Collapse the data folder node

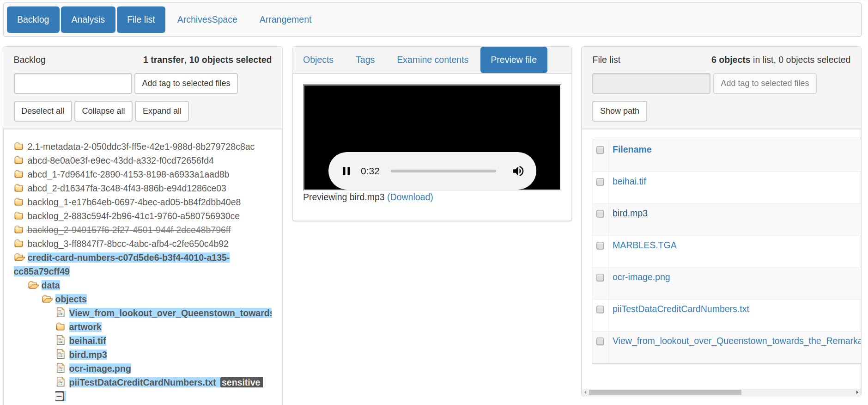tap(33, 285)
